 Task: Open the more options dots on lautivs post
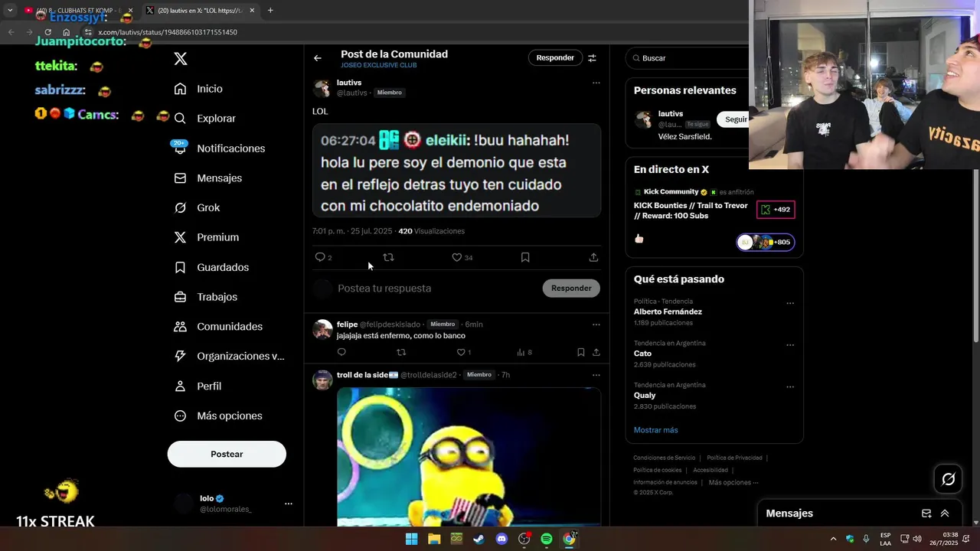(596, 83)
